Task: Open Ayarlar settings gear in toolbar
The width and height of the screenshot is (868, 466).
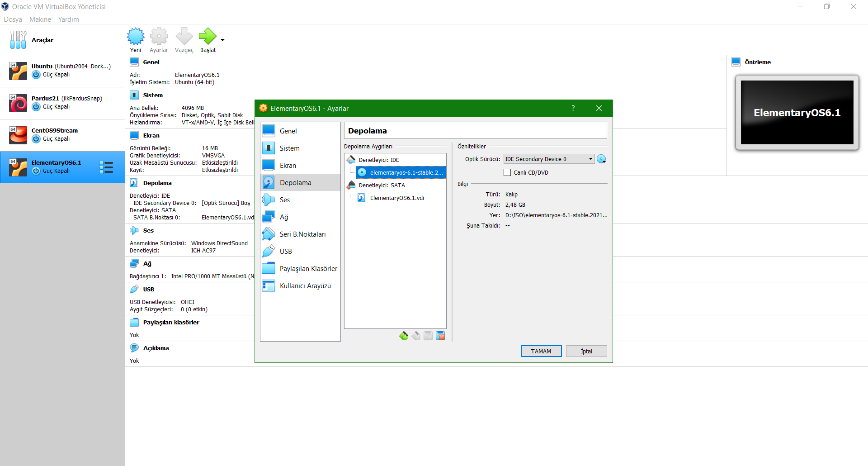Action: tap(159, 40)
